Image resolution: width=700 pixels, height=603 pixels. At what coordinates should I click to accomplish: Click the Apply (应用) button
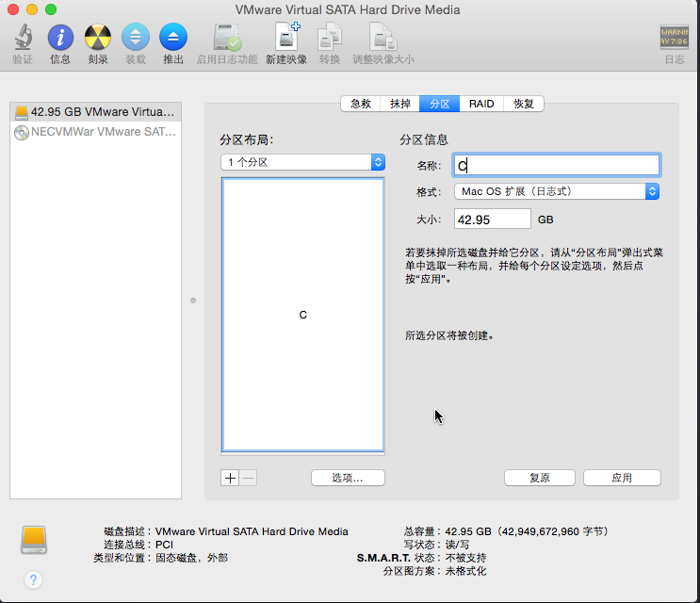pyautogui.click(x=622, y=478)
